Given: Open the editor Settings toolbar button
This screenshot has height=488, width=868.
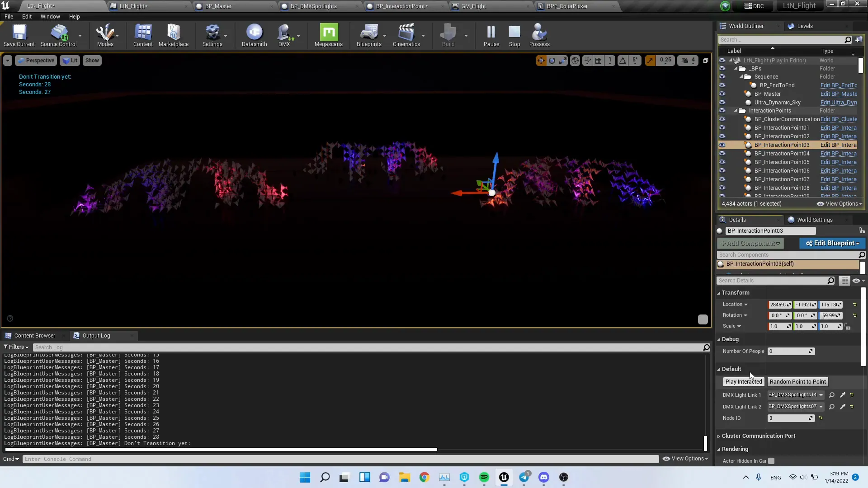Looking at the screenshot, I should pyautogui.click(x=212, y=35).
